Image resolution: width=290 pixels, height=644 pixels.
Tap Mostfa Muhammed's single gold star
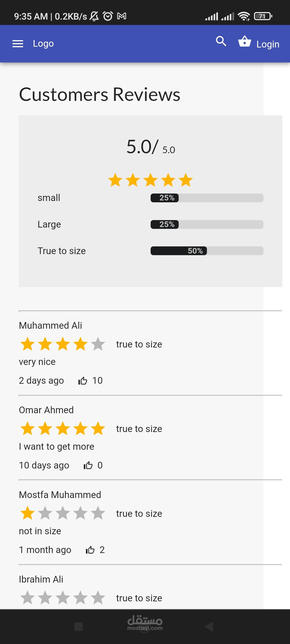[x=28, y=513]
